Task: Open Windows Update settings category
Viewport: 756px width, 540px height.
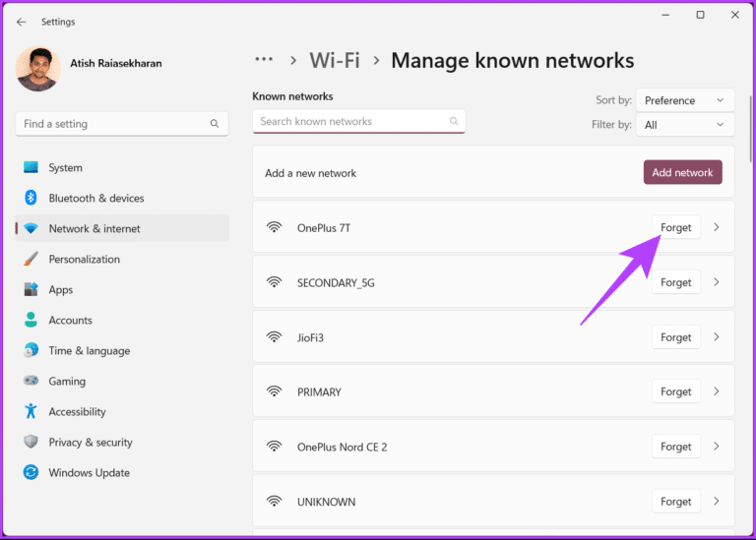Action: click(122, 472)
